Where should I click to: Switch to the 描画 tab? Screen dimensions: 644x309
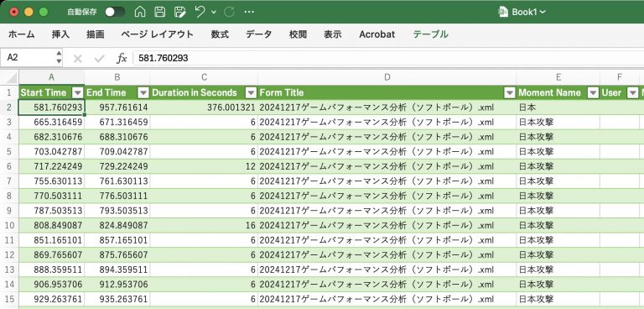96,34
